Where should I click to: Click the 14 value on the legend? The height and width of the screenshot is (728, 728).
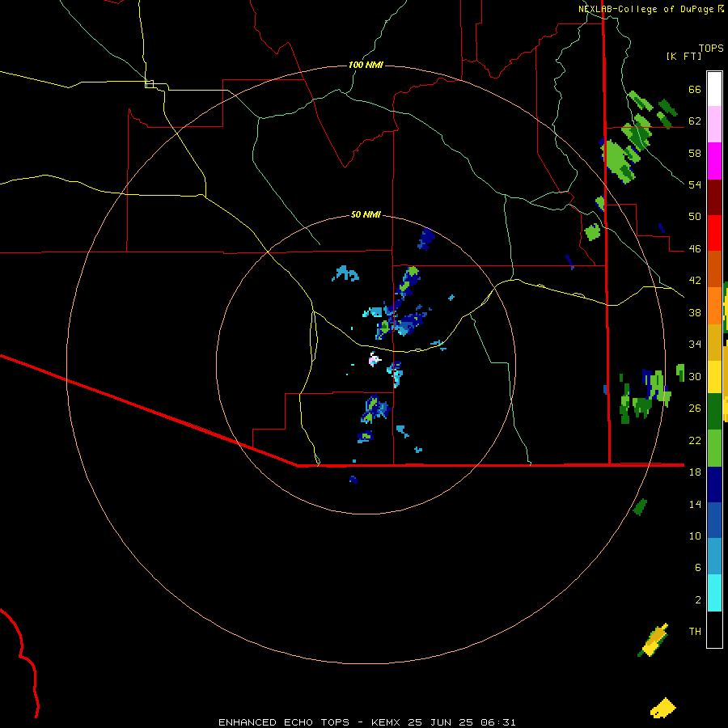coord(695,504)
